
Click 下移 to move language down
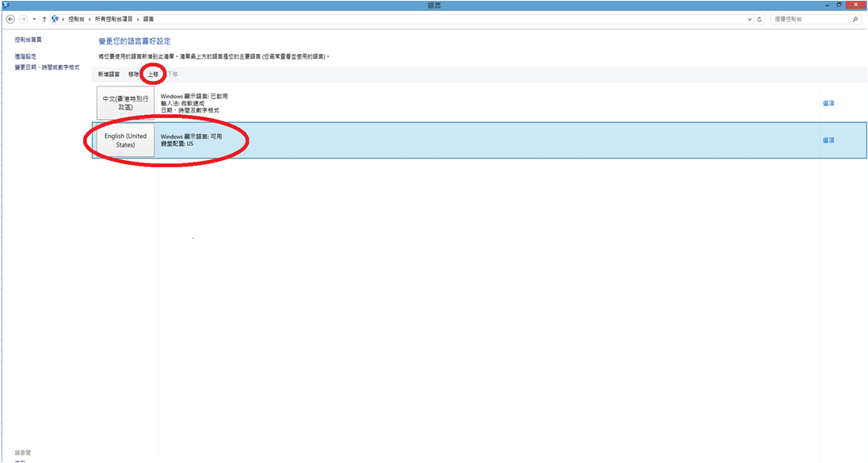172,74
